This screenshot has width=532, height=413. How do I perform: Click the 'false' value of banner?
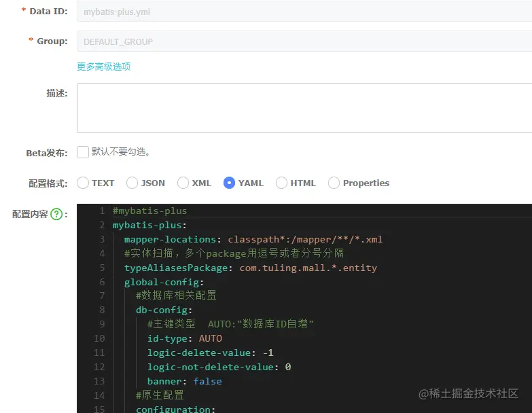tap(207, 381)
